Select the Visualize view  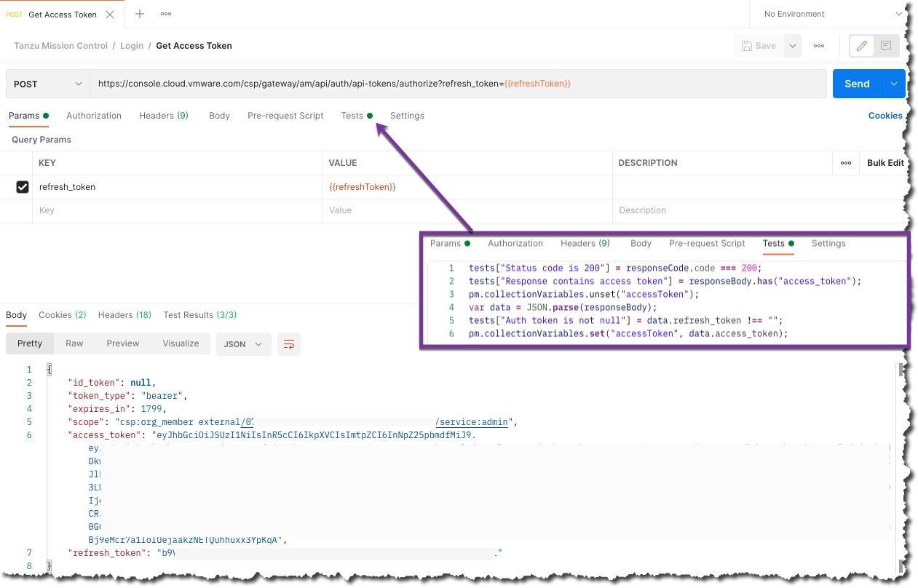[x=181, y=343]
